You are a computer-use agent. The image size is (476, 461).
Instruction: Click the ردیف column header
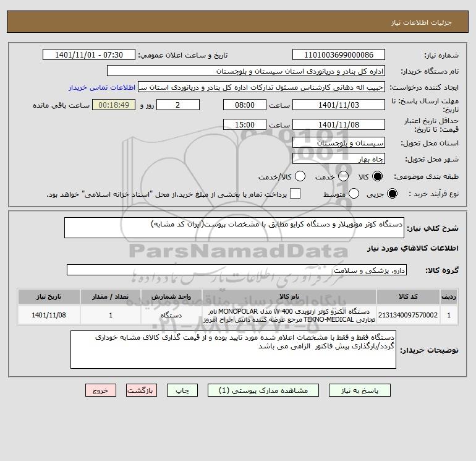[x=449, y=296]
